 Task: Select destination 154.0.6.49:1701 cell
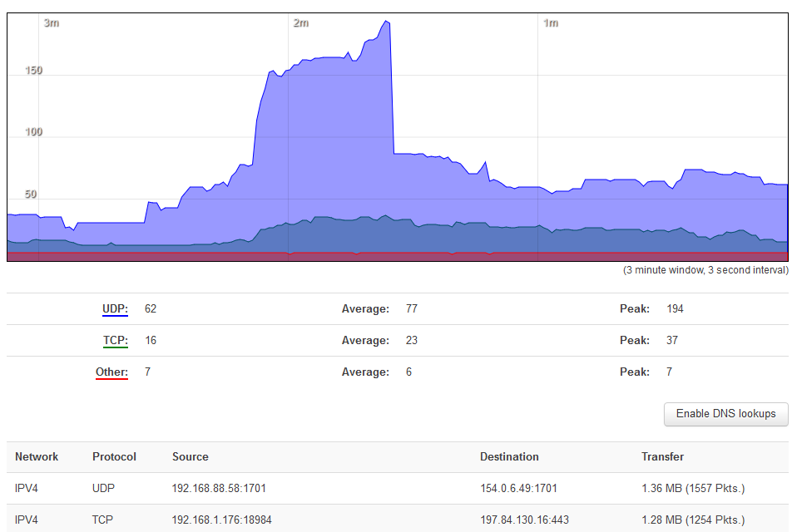pos(519,489)
